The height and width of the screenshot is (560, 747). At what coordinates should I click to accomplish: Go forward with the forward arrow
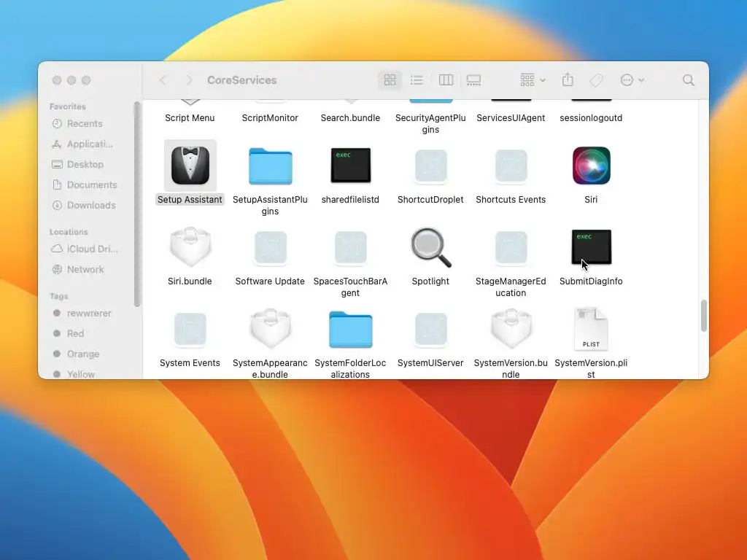click(x=189, y=80)
